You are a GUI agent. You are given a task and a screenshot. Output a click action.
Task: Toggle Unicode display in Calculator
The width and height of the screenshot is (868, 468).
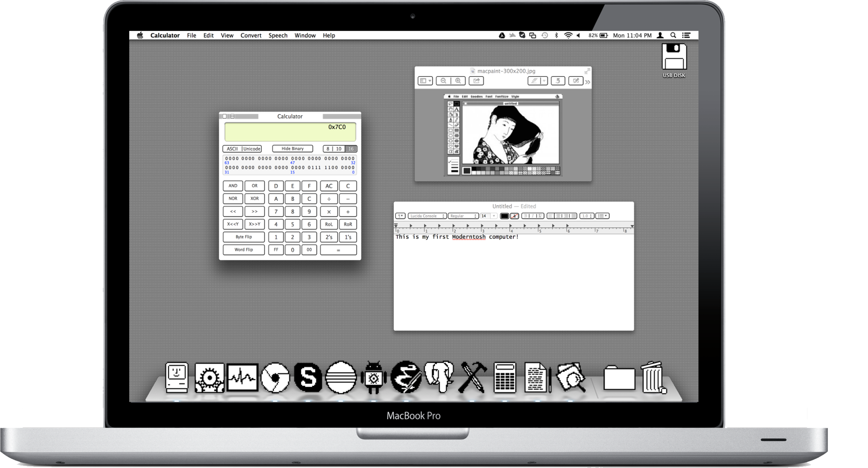(252, 149)
